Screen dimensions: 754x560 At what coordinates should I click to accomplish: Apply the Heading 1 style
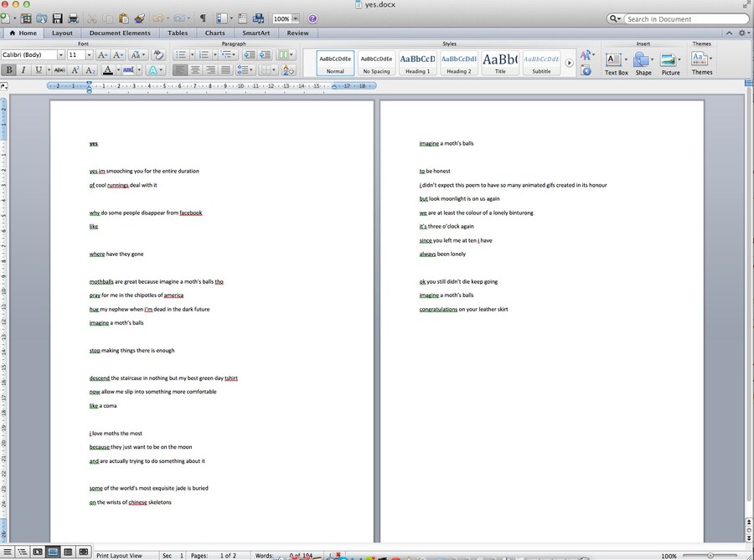point(417,62)
